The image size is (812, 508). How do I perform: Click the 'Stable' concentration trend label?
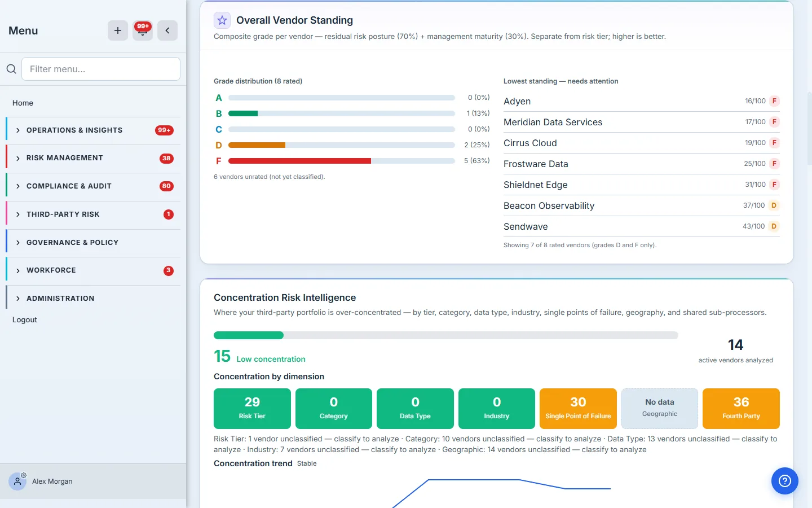point(307,463)
